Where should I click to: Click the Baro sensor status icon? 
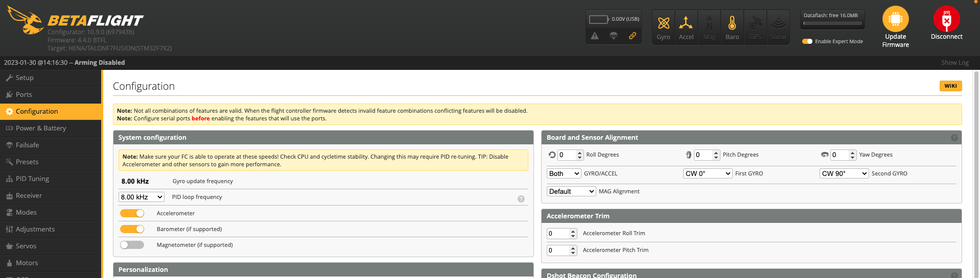(732, 23)
